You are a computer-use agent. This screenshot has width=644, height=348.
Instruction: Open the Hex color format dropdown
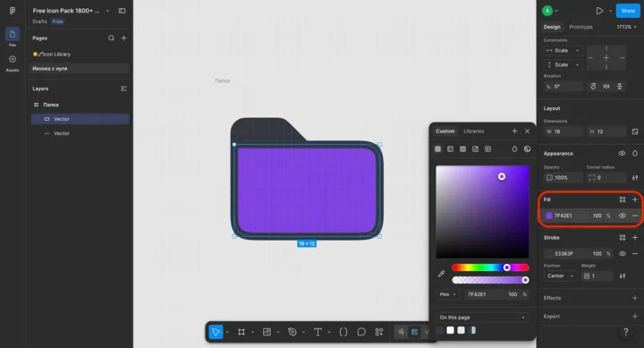click(x=447, y=294)
